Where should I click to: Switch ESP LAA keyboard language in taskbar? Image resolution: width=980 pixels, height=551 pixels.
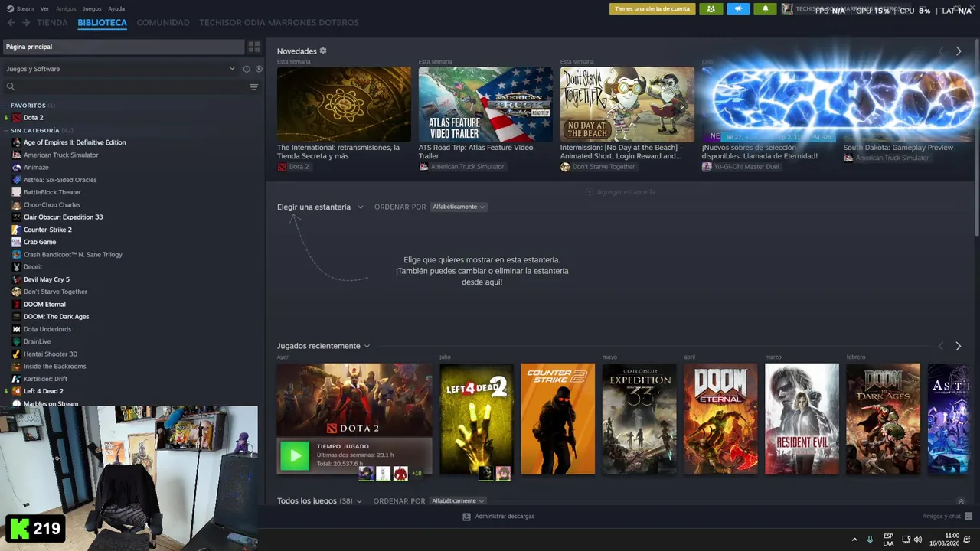pyautogui.click(x=888, y=540)
